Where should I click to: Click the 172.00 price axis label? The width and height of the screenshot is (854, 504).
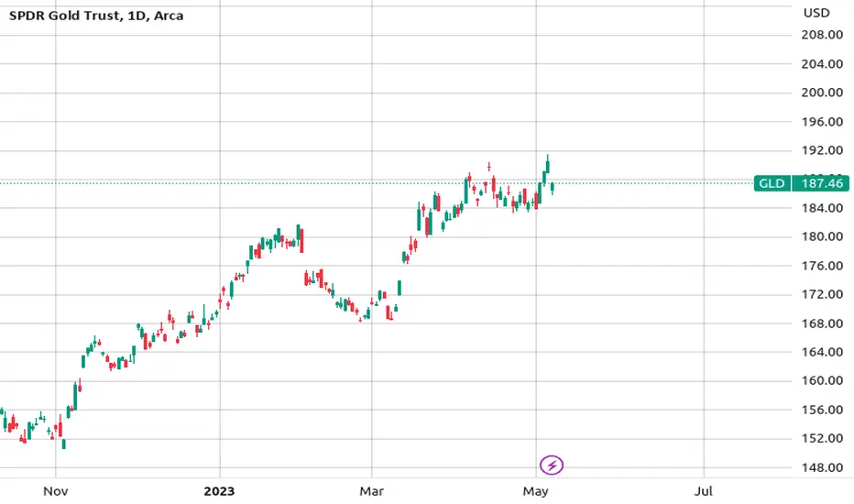click(x=822, y=294)
